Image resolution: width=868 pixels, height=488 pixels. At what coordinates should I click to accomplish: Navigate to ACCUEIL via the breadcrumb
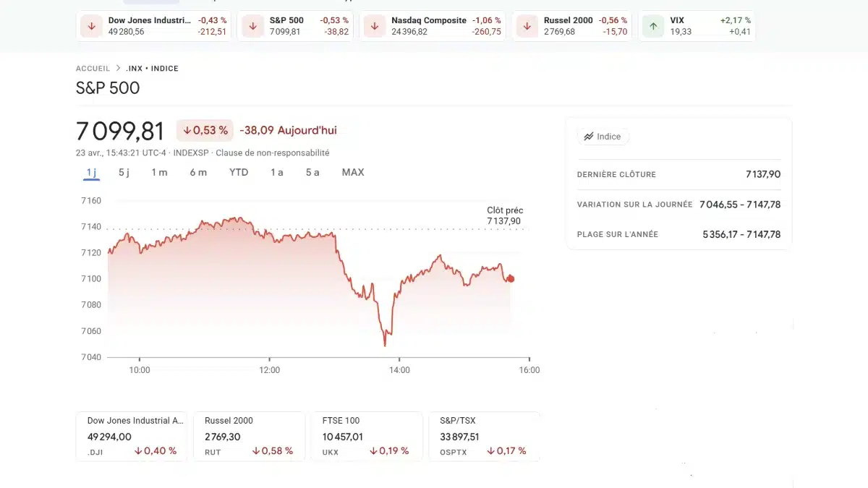pos(93,68)
